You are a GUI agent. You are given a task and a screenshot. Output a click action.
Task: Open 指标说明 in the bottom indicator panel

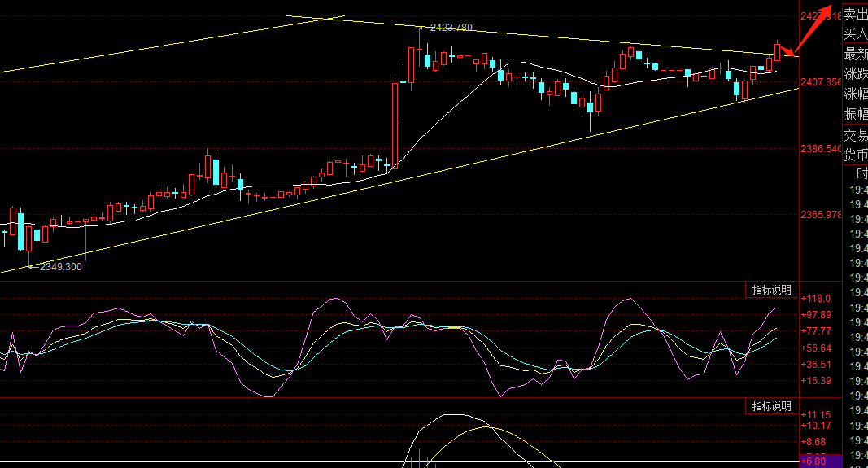[x=772, y=406]
